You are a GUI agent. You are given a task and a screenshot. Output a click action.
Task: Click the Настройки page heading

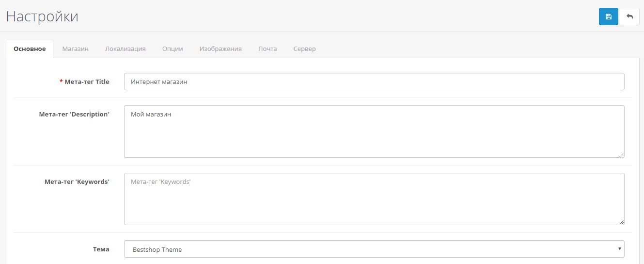point(42,16)
